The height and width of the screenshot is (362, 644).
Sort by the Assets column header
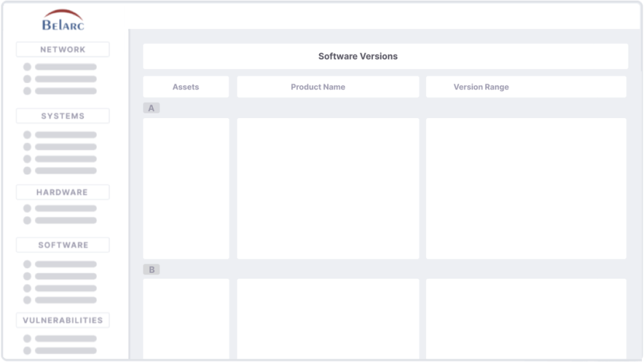click(186, 87)
